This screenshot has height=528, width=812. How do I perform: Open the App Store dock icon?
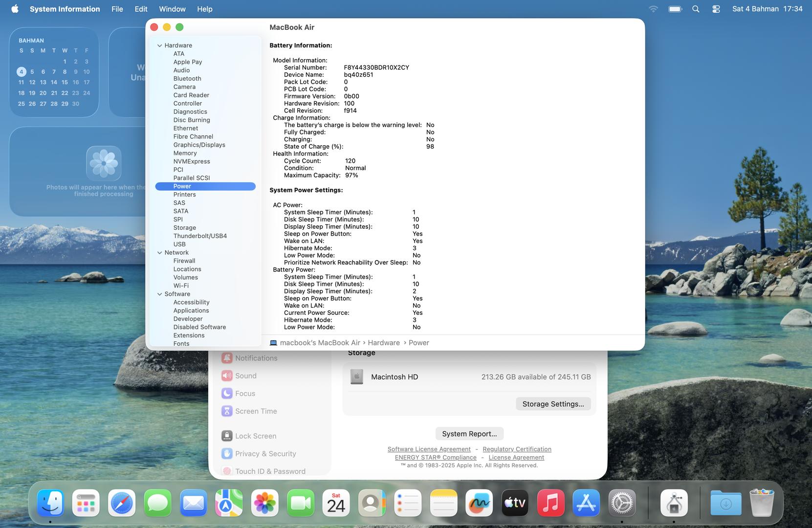[x=586, y=503]
